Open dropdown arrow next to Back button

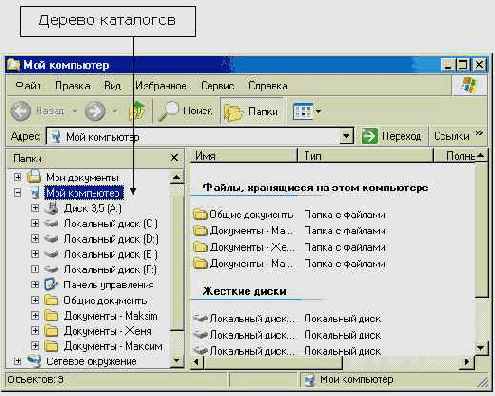(75, 111)
